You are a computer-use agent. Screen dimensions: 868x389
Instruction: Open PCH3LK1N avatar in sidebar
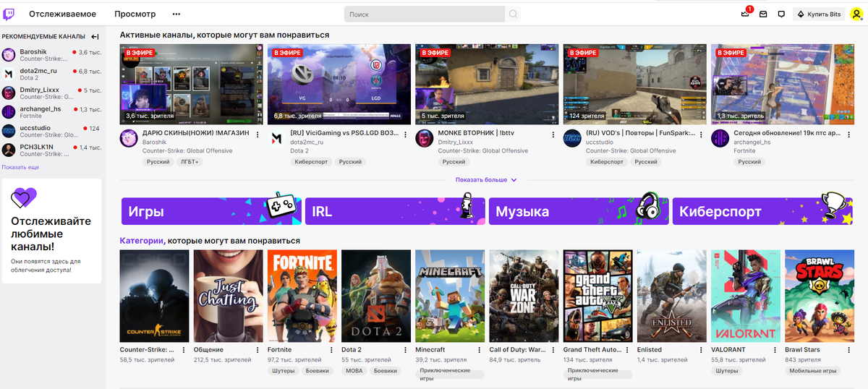[9, 150]
